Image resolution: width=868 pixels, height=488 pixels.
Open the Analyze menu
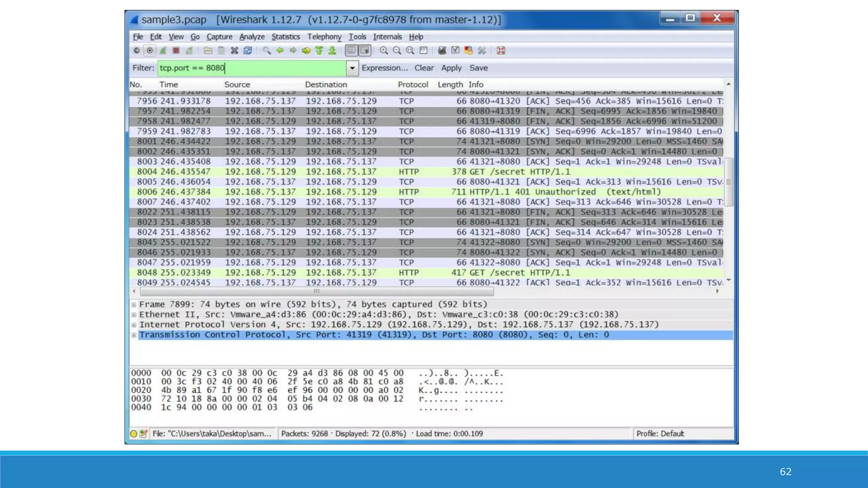tap(252, 37)
